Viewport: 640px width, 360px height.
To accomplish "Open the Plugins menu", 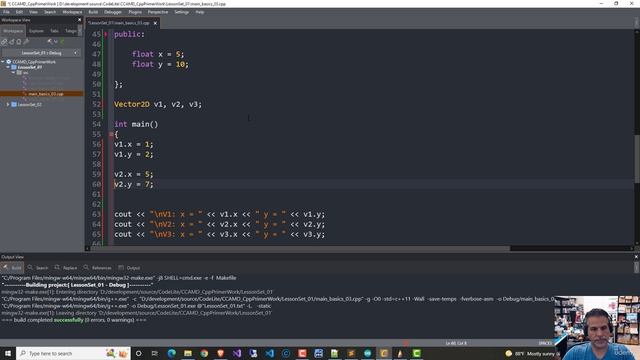I will tap(135, 12).
